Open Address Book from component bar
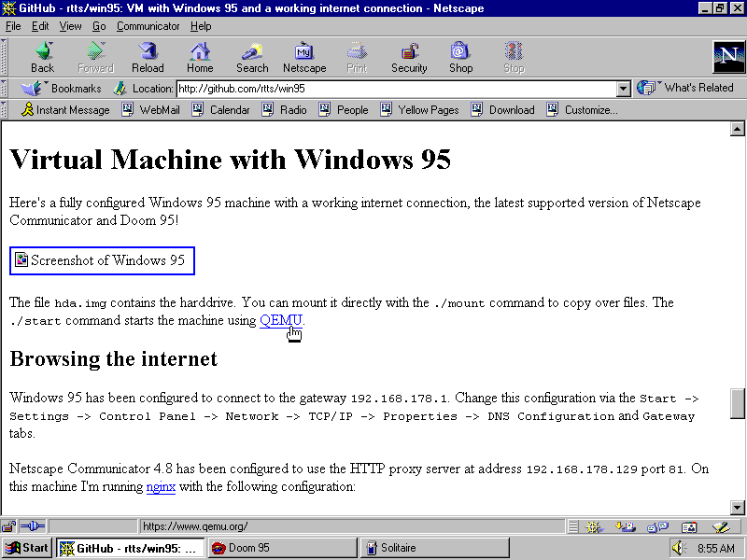Image resolution: width=747 pixels, height=560 pixels. pos(689,526)
